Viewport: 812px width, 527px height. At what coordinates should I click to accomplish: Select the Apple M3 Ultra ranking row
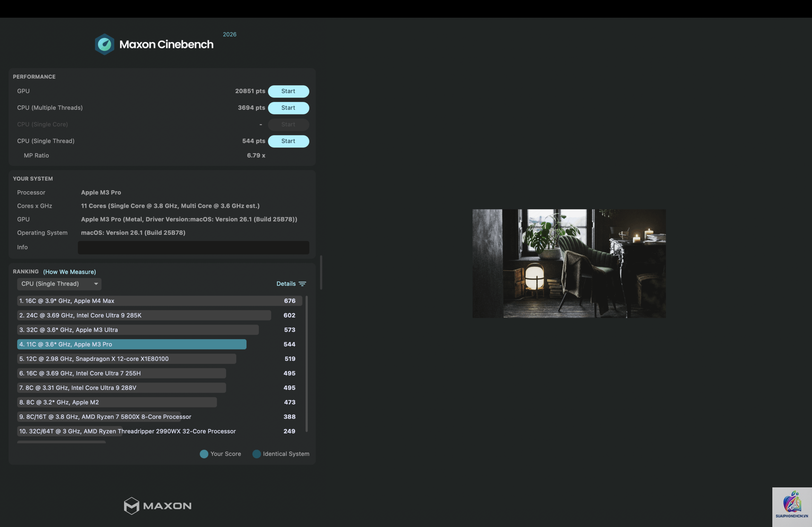point(159,330)
